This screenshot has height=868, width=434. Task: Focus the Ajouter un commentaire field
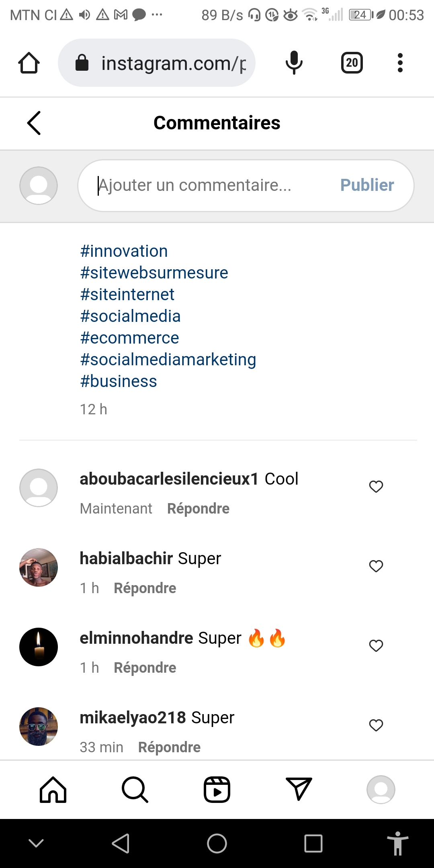(209, 186)
